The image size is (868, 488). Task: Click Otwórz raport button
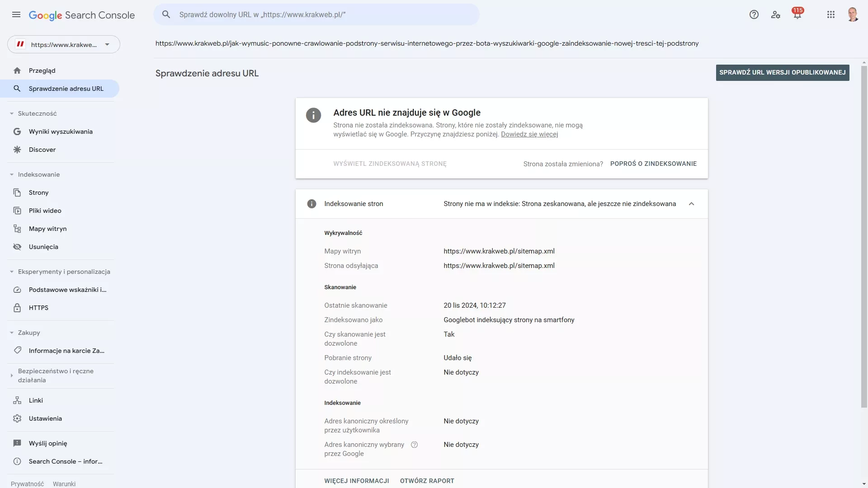click(x=427, y=481)
